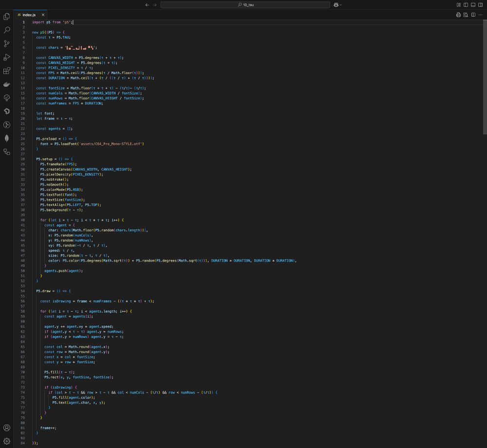Viewport: 487px width, 448px height.
Task: Click 'const agent = agents[i];' line
Action: 68,317
